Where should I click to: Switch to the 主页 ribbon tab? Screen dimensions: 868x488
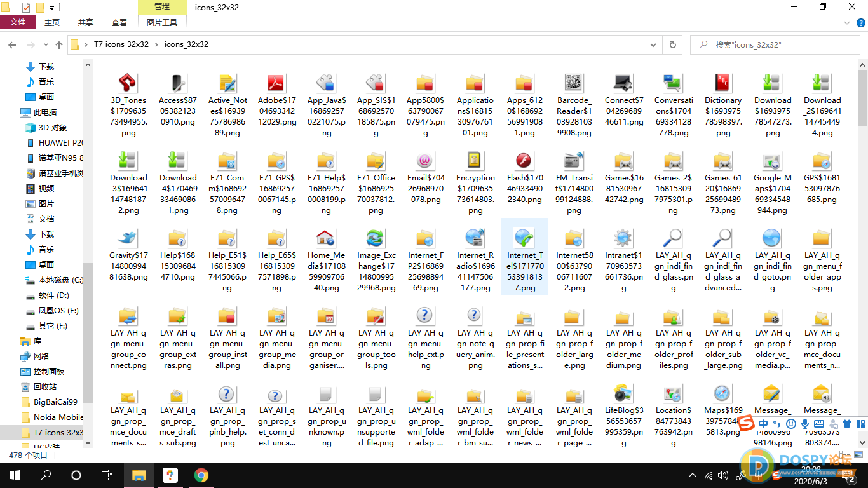(52, 22)
